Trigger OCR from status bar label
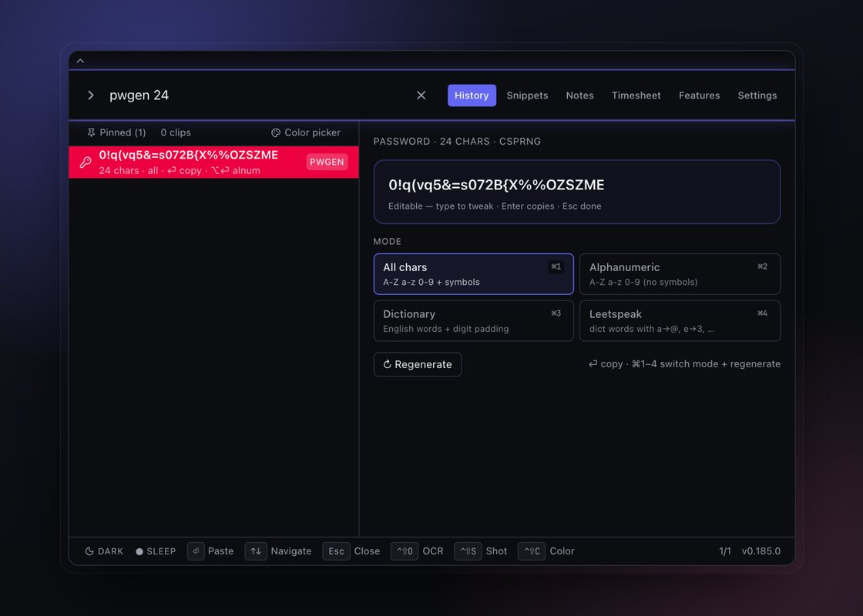 (433, 551)
